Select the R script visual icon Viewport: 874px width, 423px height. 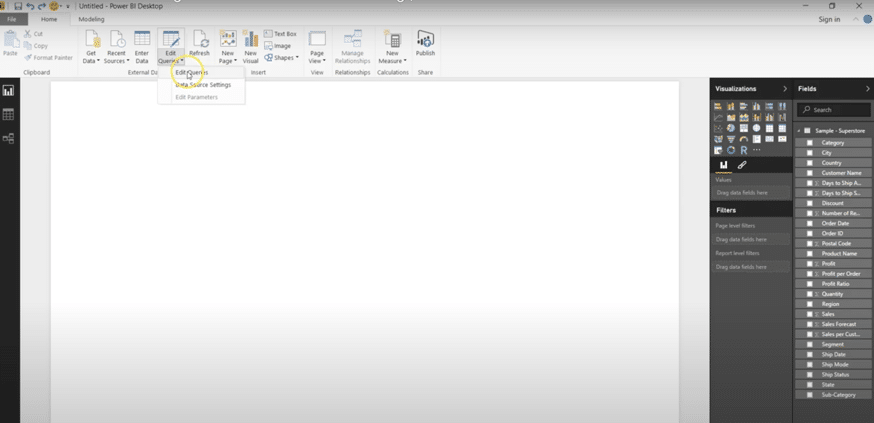[744, 150]
